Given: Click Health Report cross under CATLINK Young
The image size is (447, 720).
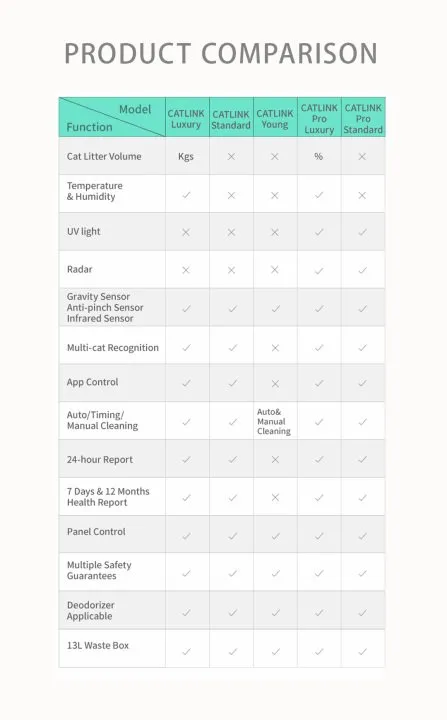Looking at the screenshot, I should [275, 497].
